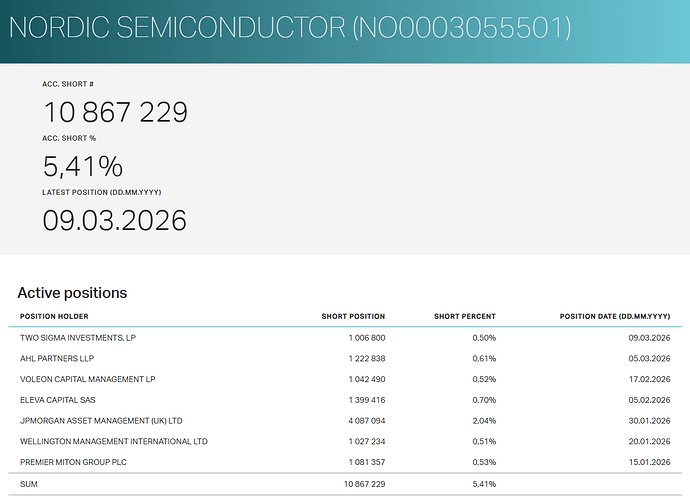Click JPMorgan's 4 087 094 short position
The width and height of the screenshot is (690, 503).
(x=364, y=421)
